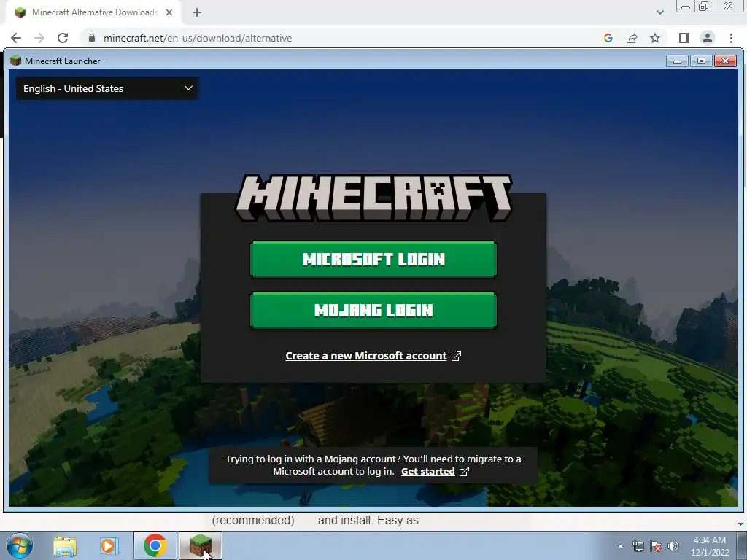The image size is (747, 560).
Task: Open the Windows Start menu
Action: point(20,545)
